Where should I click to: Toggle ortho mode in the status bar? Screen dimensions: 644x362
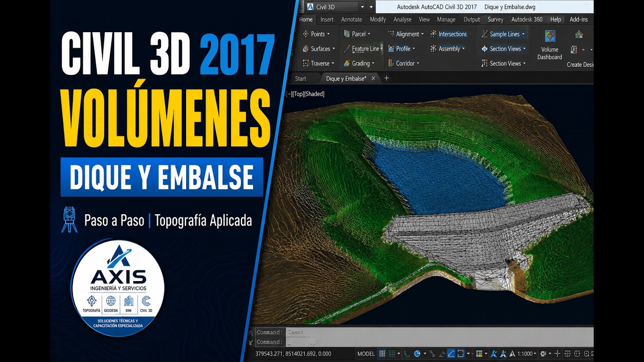(407, 354)
